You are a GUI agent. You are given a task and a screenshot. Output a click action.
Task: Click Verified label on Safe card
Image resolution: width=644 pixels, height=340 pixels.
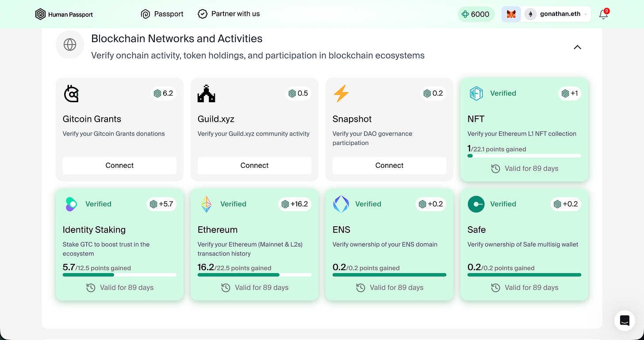pyautogui.click(x=503, y=204)
